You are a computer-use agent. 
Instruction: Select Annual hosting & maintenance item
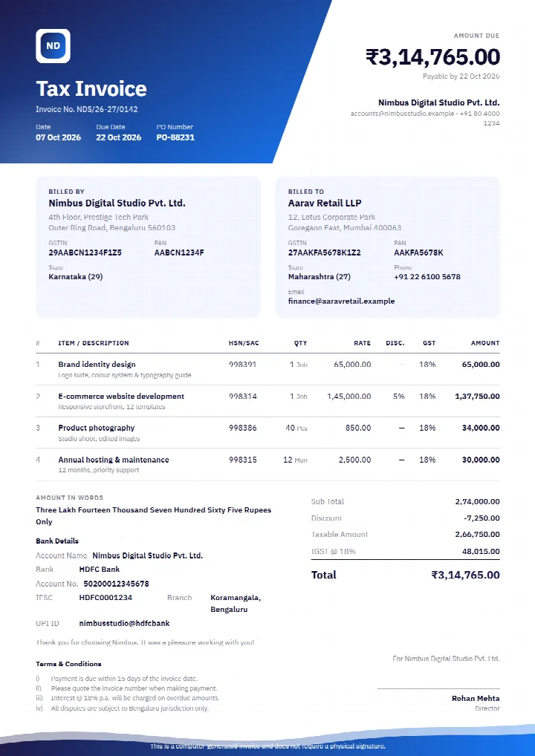coord(114,460)
